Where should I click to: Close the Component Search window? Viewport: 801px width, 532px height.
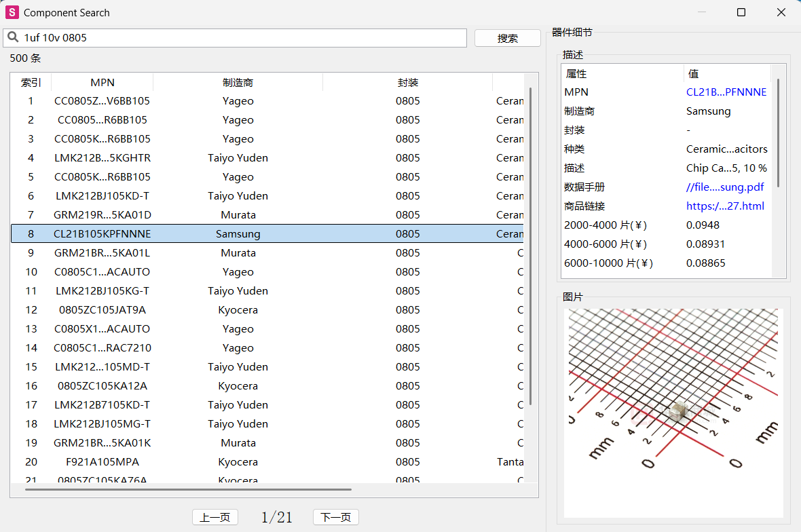(781, 12)
